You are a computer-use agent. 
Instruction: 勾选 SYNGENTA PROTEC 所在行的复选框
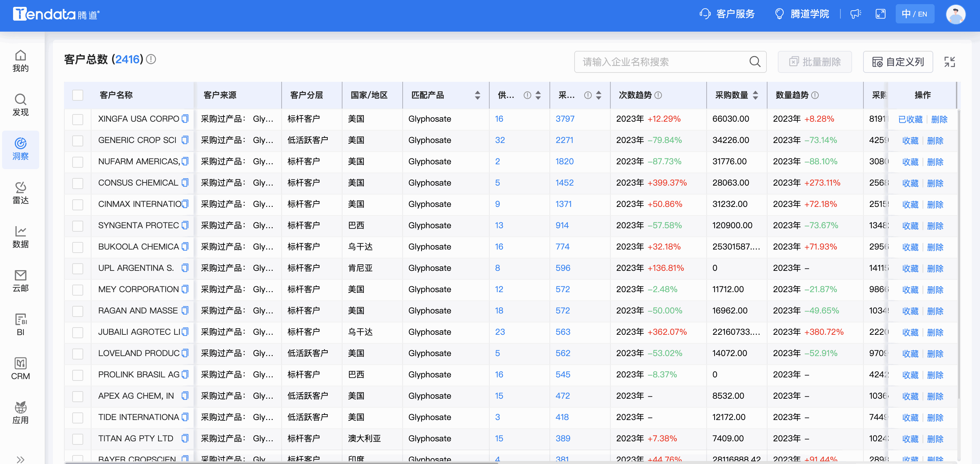78,225
